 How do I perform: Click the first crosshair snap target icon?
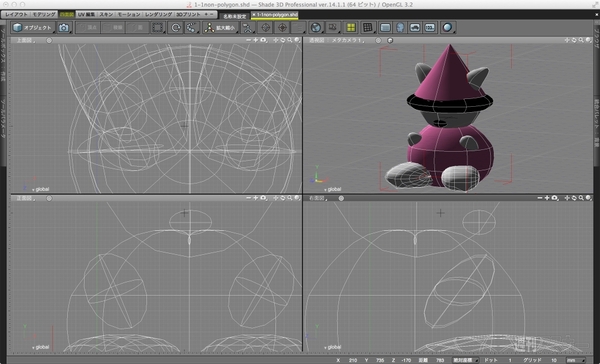tap(266, 28)
